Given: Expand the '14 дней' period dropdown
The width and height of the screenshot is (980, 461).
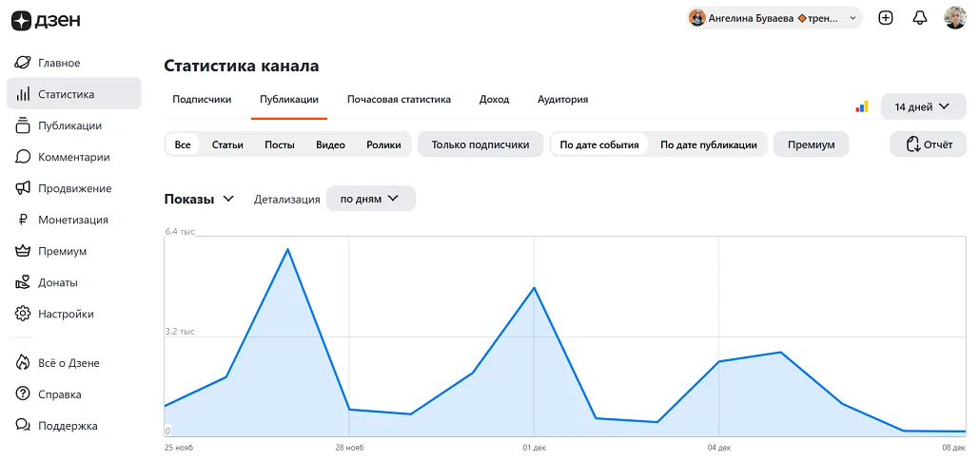Looking at the screenshot, I should 922,106.
